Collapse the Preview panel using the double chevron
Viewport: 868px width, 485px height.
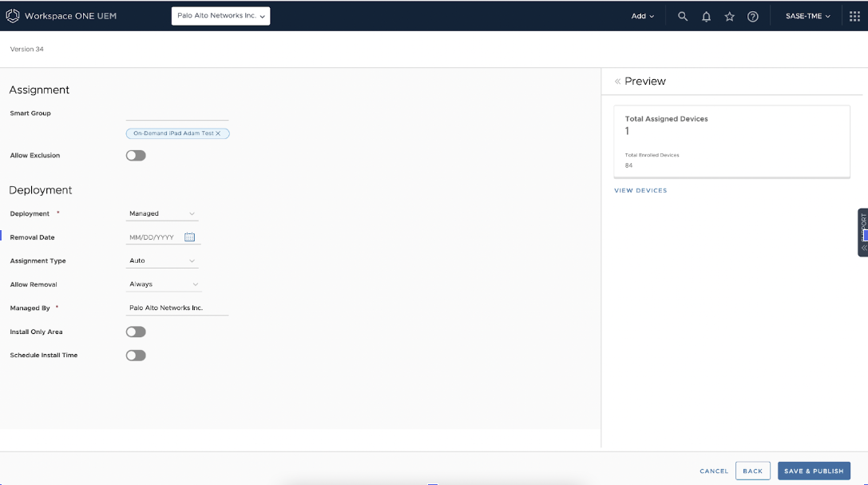click(617, 81)
